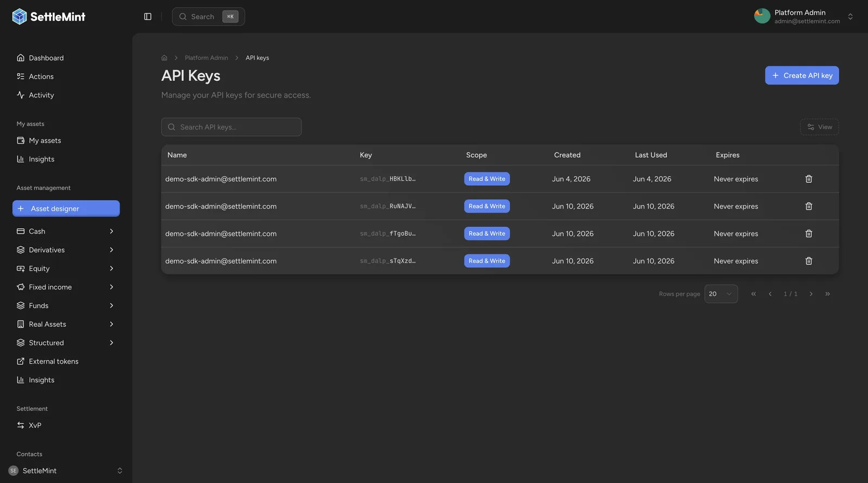Select My assets in sidebar
Screen dimensions: 868x483
coord(66,140)
